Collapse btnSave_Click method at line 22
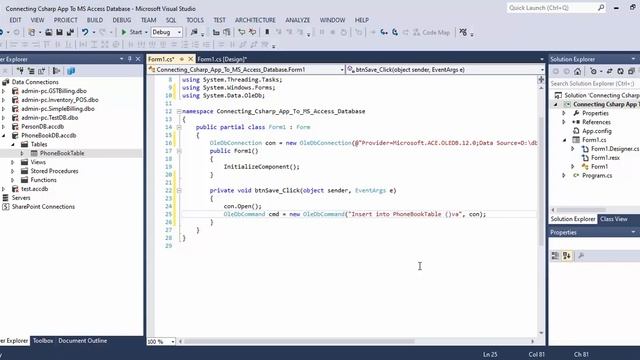The width and height of the screenshot is (640, 360). (x=179, y=191)
